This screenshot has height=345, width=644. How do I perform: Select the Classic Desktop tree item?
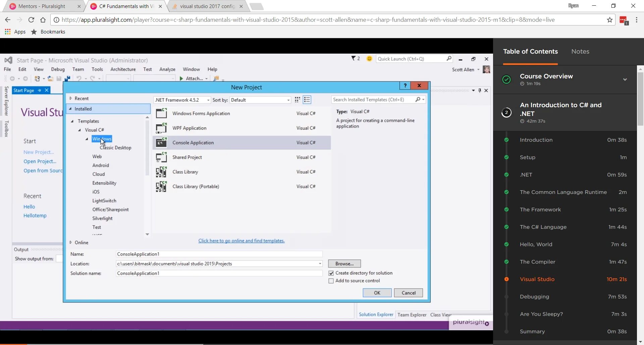pos(115,148)
